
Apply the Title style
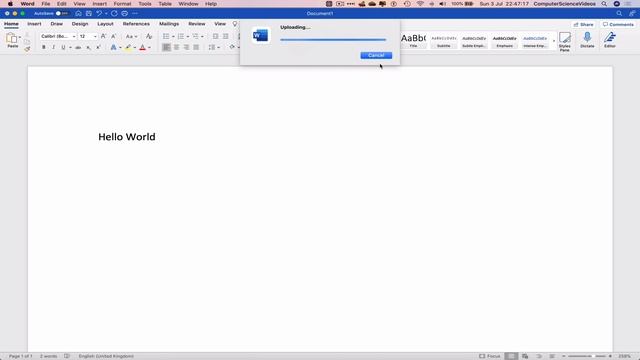coord(413,40)
